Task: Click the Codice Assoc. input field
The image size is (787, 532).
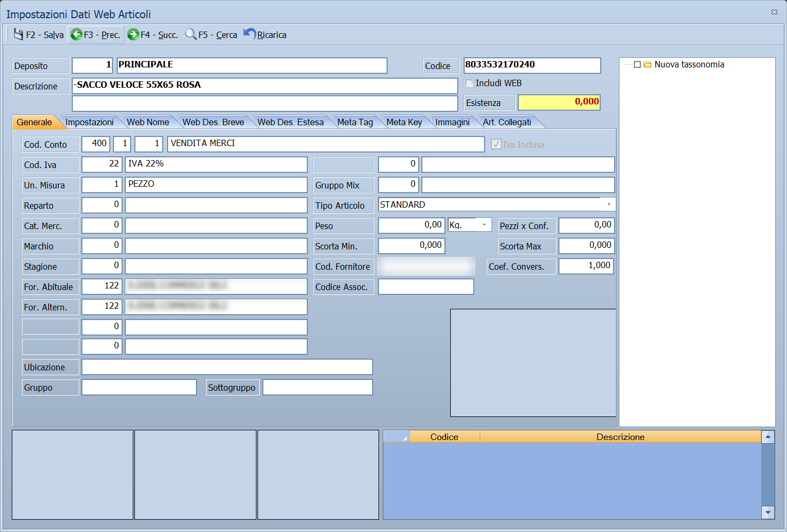Action: pyautogui.click(x=426, y=286)
